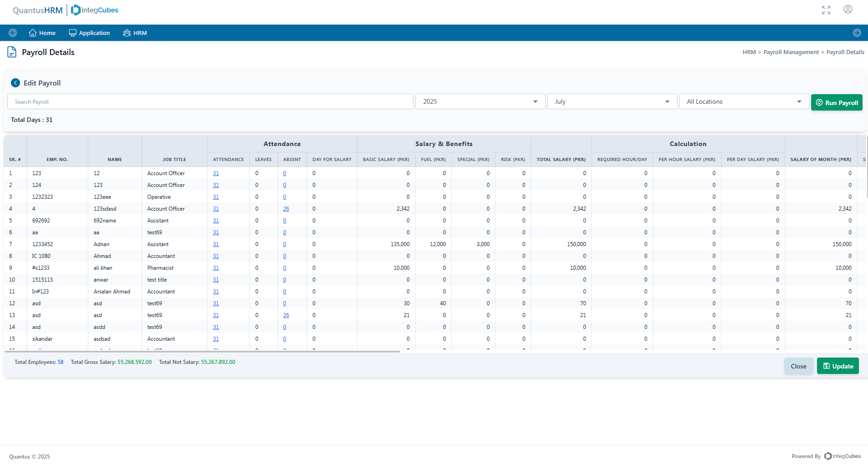Click the right navigation arrow in menu bar

[857, 33]
